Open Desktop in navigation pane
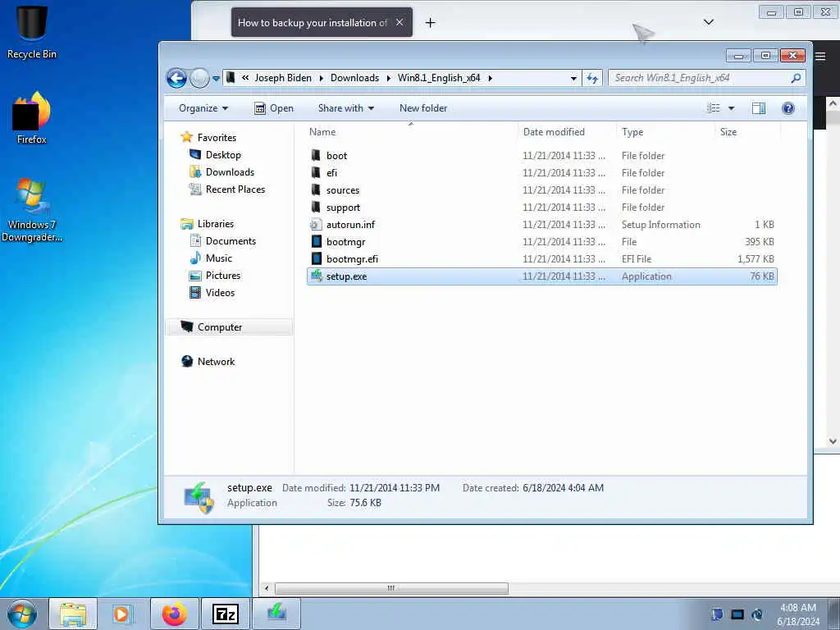The height and width of the screenshot is (630, 840). 216,155
